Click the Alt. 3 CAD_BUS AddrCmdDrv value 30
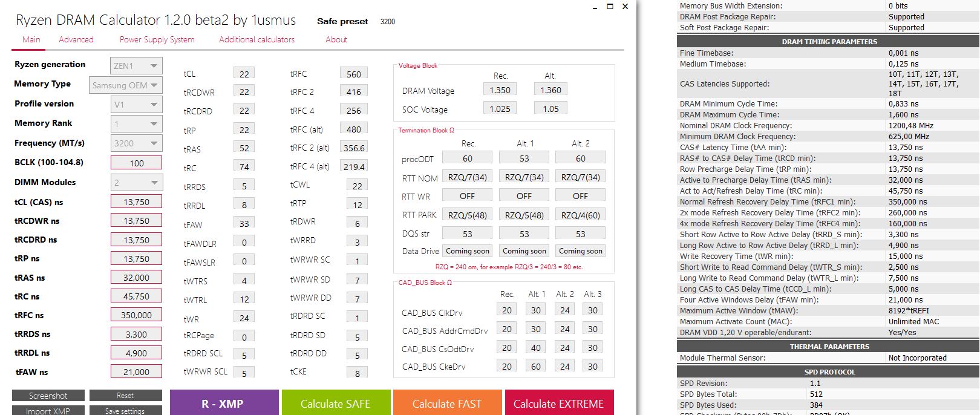980x415 pixels. point(593,328)
